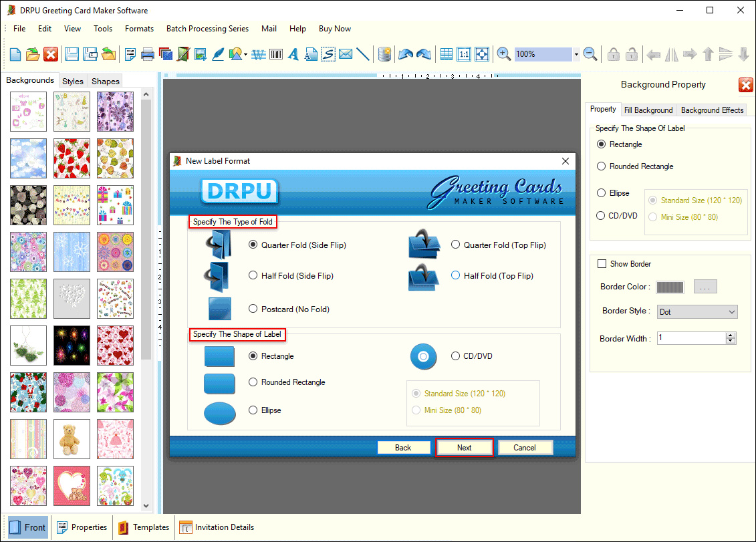Click the Border Width input field
The image size is (756, 542).
(x=691, y=338)
